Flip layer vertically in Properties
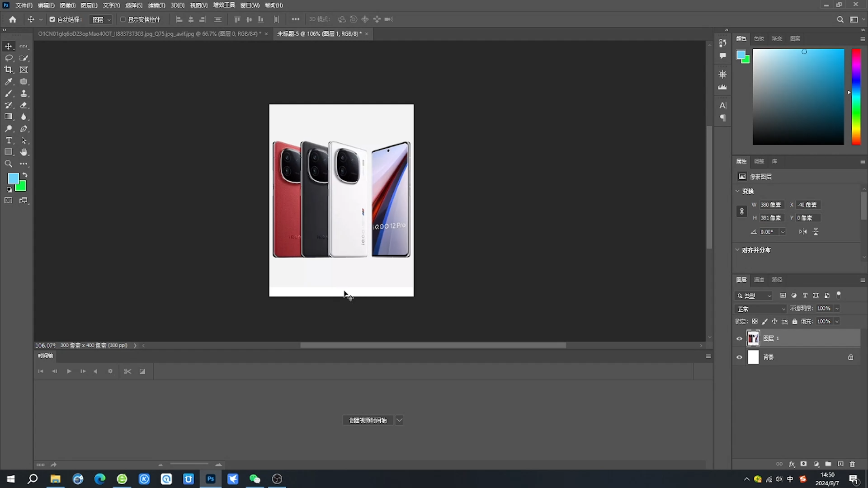The height and width of the screenshot is (488, 868). 816,232
